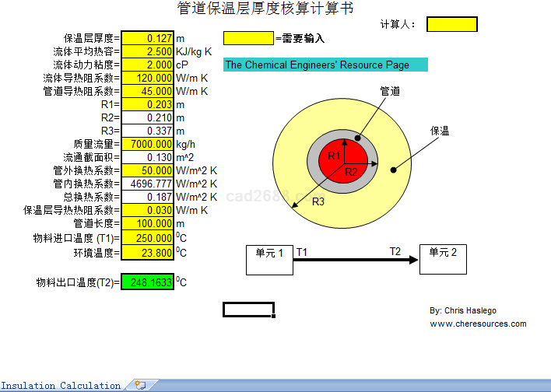Image resolution: width=551 pixels, height=392 pixels.
Task: Click the green 物料出口温度 (T2) result cell
Action: coord(148,282)
